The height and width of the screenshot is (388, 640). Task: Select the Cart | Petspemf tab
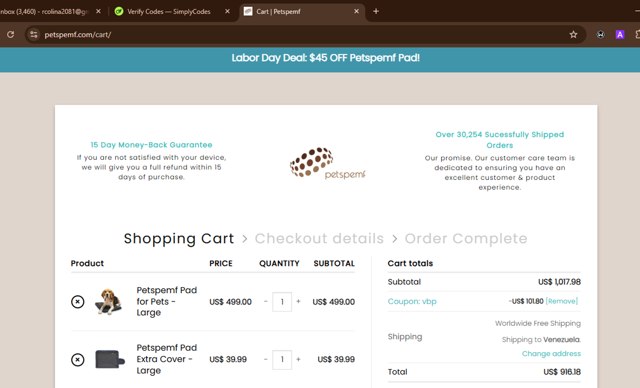click(301, 11)
